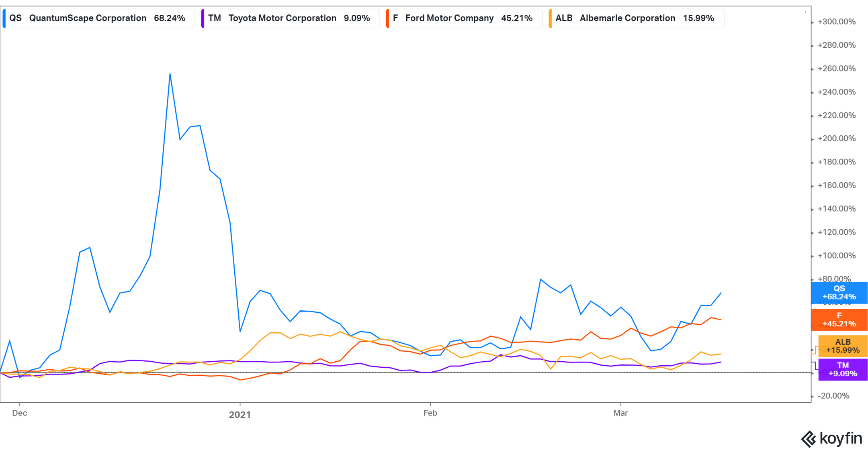868x454 pixels.
Task: Click the highest peak of the blue QS line
Action: (170, 74)
